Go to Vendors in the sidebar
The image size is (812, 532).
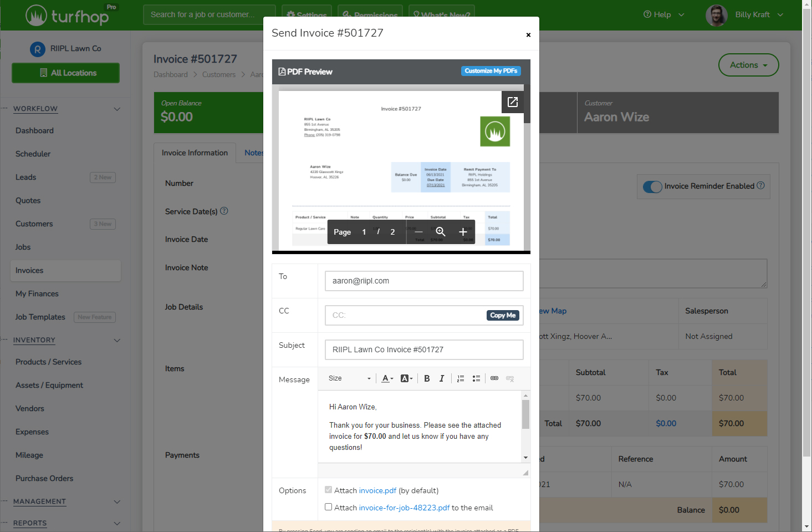[x=29, y=408]
